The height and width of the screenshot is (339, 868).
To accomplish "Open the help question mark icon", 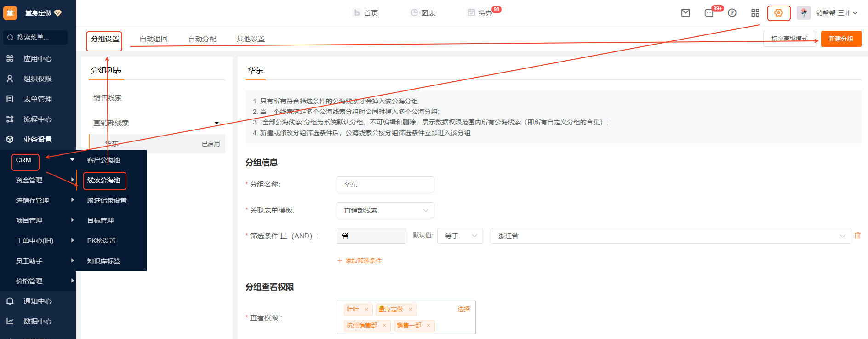I will (732, 13).
